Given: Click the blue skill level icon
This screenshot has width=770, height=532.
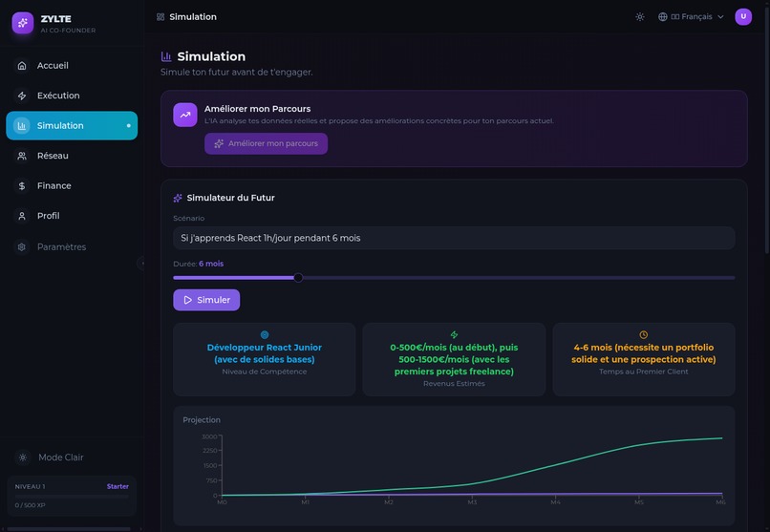Looking at the screenshot, I should (265, 334).
